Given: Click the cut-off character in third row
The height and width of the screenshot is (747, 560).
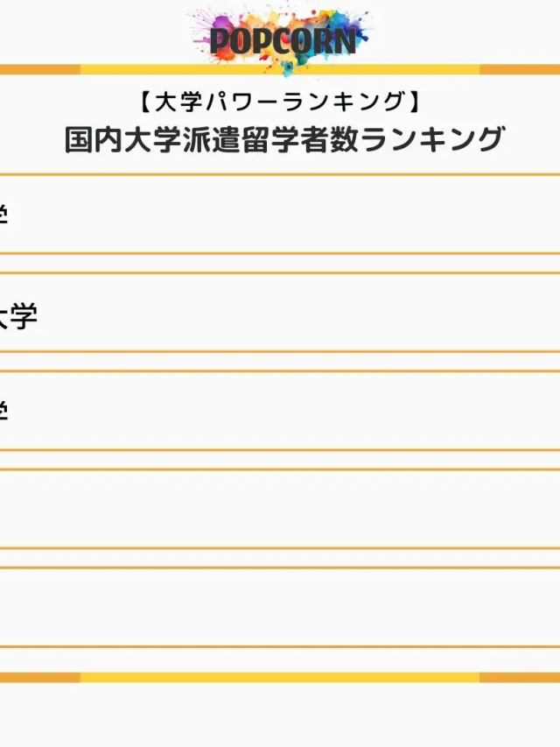Looking at the screenshot, I should point(3,412).
